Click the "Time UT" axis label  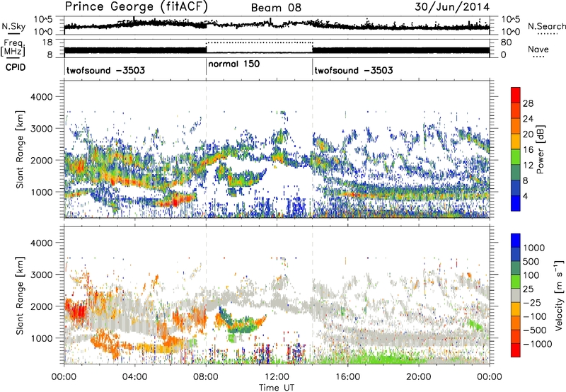pos(277,388)
